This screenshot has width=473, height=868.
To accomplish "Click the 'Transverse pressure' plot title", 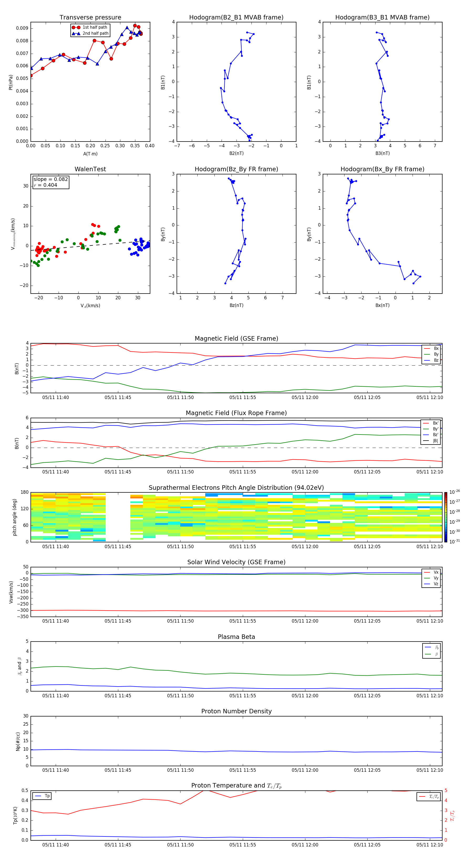I will (x=90, y=18).
